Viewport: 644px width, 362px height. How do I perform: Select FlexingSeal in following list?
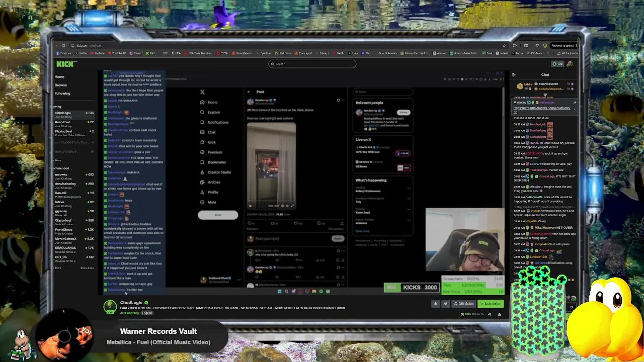pos(74,133)
